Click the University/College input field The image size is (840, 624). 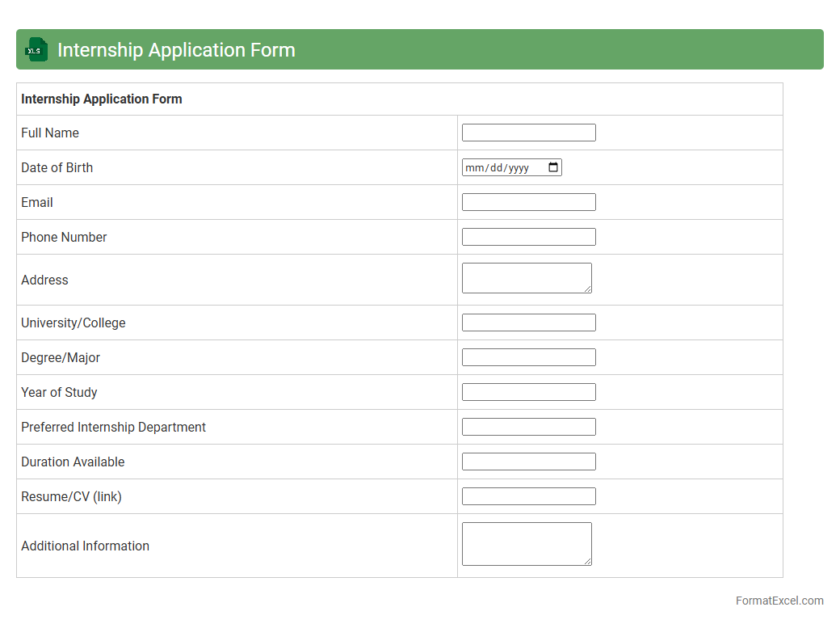click(x=528, y=323)
